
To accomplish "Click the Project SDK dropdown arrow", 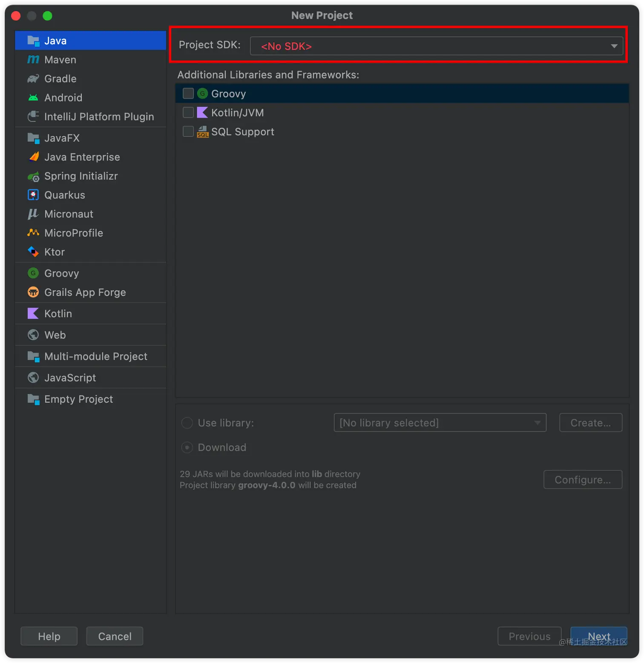I will coord(614,46).
